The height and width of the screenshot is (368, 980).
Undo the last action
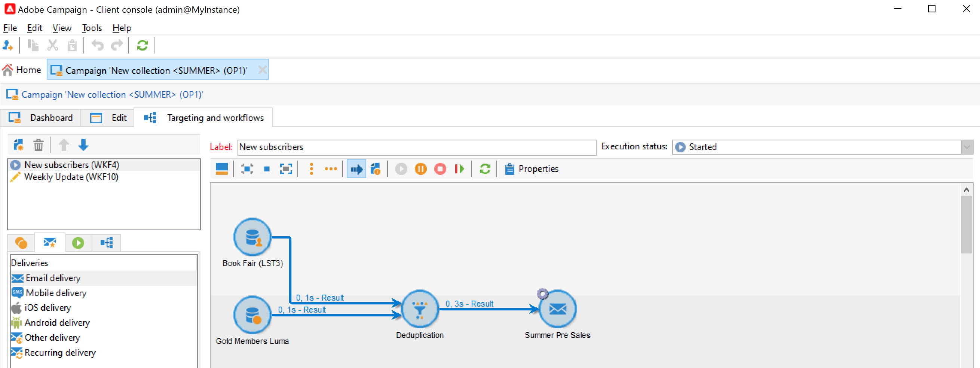pyautogui.click(x=97, y=46)
